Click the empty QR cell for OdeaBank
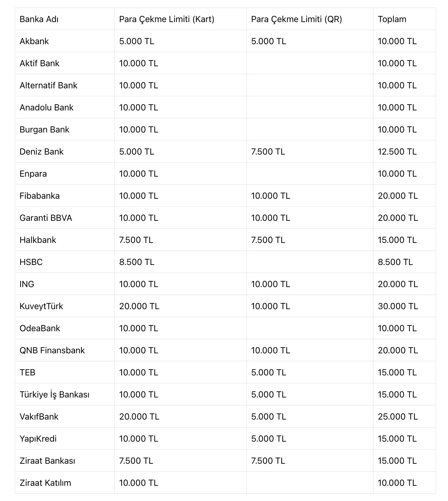This screenshot has width=448, height=501. click(309, 328)
